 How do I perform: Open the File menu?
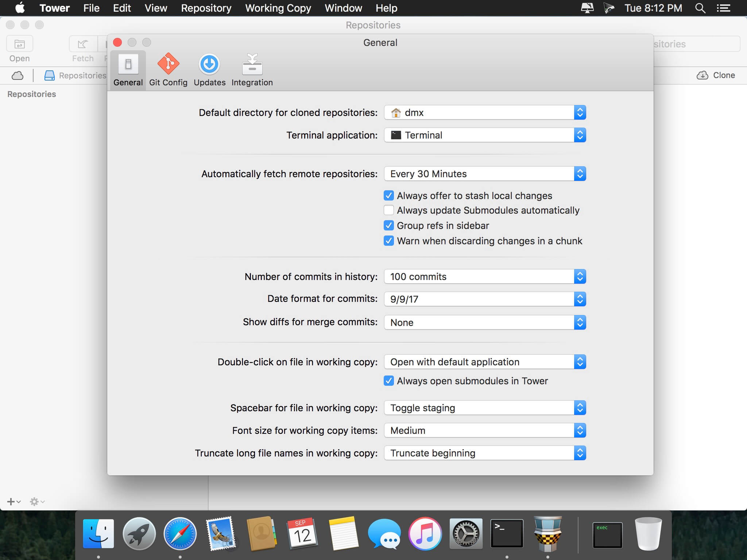click(x=91, y=8)
